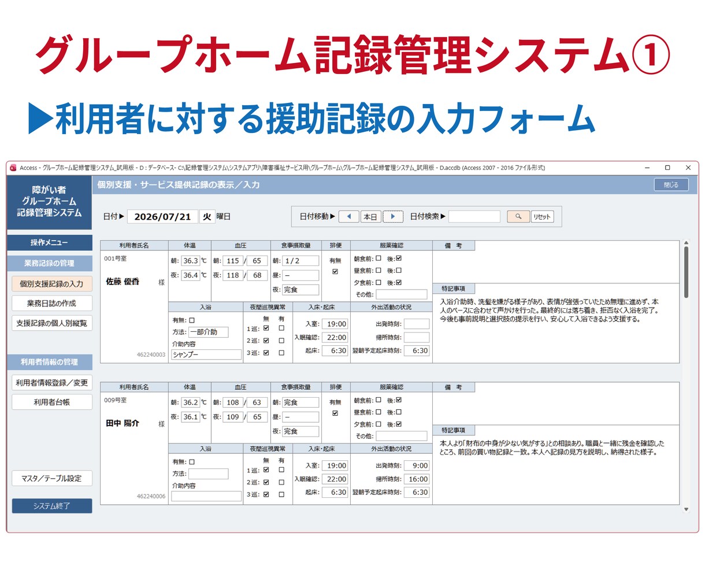Image resolution: width=705 pixels, height=588 pixels.
Task: Click the scrollbar up arrow
Action: pyautogui.click(x=686, y=243)
